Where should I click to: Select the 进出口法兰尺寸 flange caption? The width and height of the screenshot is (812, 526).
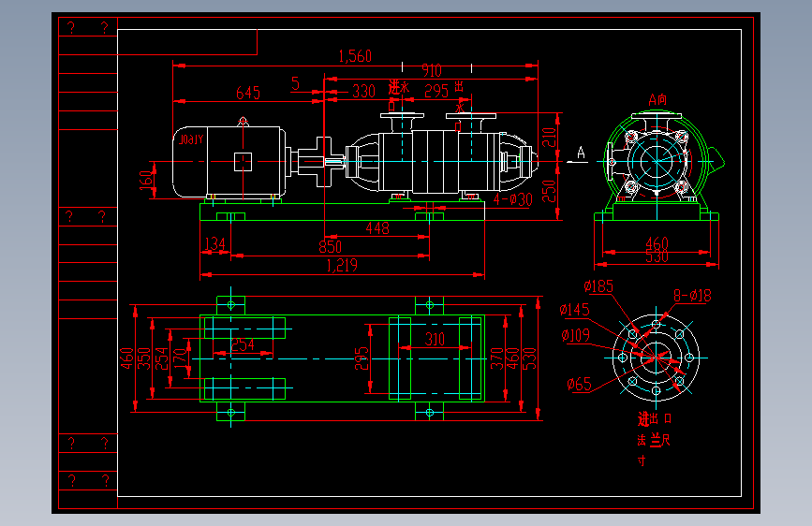point(654,439)
